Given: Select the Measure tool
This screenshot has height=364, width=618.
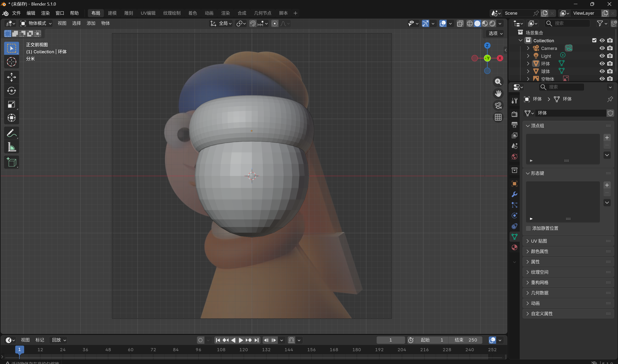Looking at the screenshot, I should coord(11,147).
